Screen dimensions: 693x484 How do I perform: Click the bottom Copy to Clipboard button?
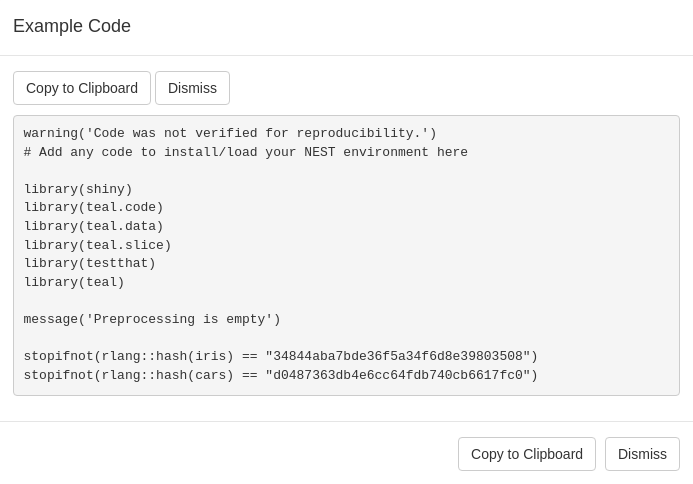526,454
